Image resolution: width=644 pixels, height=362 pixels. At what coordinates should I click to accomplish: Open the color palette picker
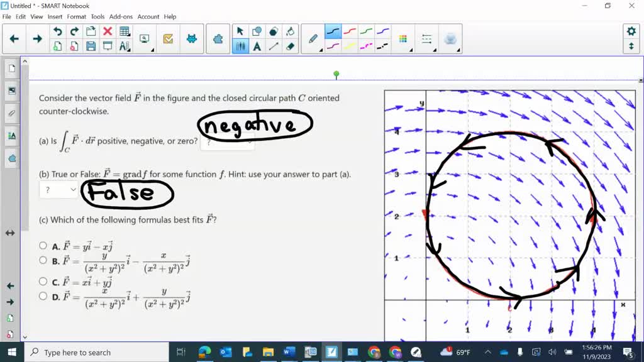point(403,39)
